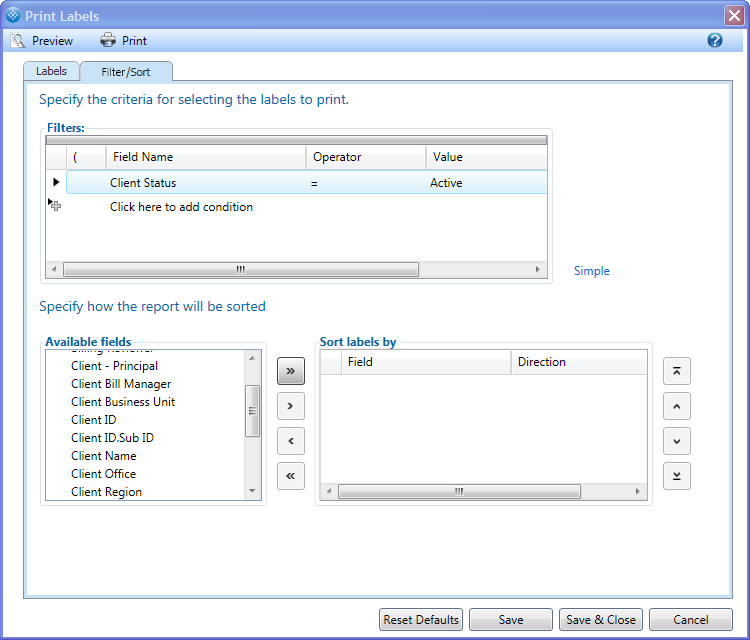
Task: Click here to add condition row
Action: tap(181, 207)
